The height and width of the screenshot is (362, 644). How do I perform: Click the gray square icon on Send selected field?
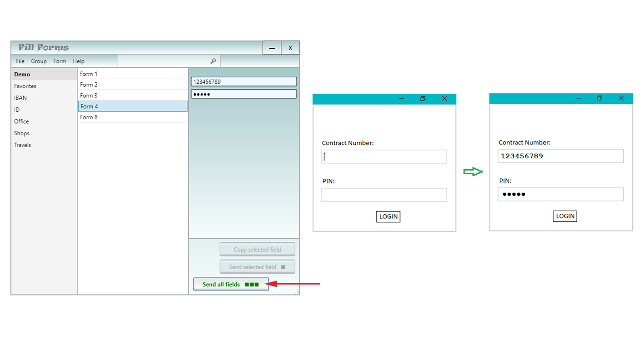click(x=283, y=267)
